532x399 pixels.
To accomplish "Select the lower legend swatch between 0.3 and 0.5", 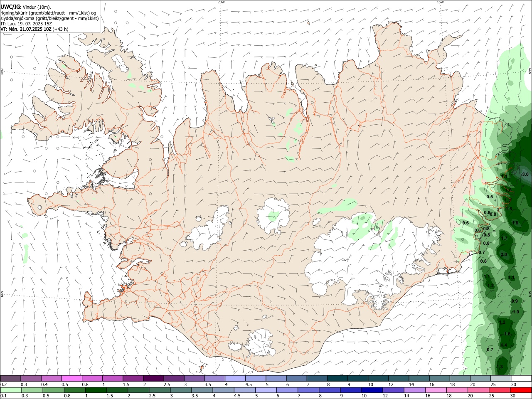I will pos(32,390).
